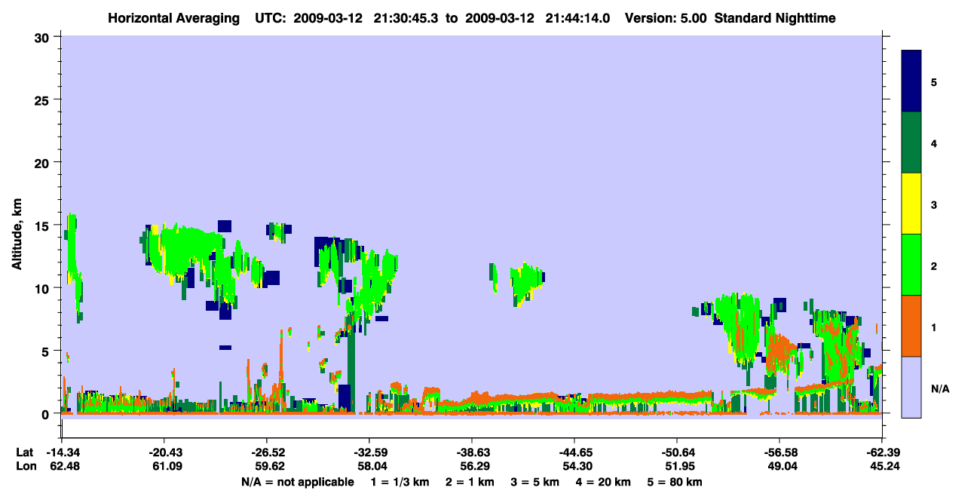Click latitude value '-38.63'
The width and height of the screenshot is (980, 503).
(472, 452)
